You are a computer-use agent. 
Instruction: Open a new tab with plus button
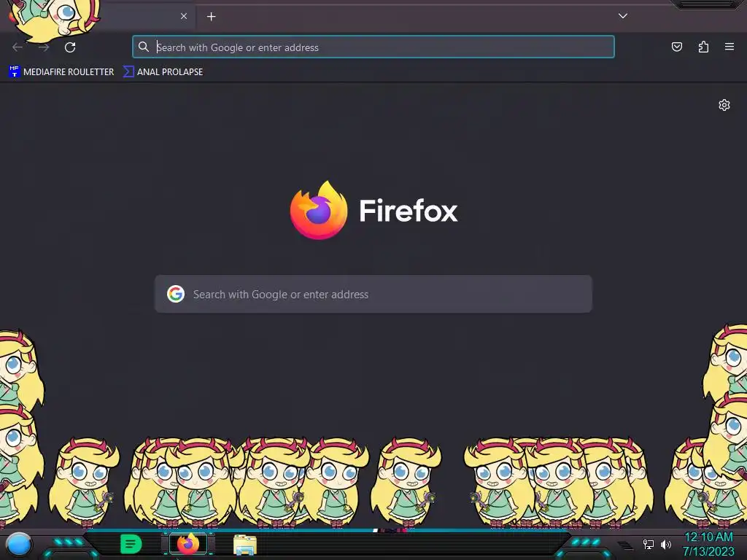pyautogui.click(x=211, y=17)
